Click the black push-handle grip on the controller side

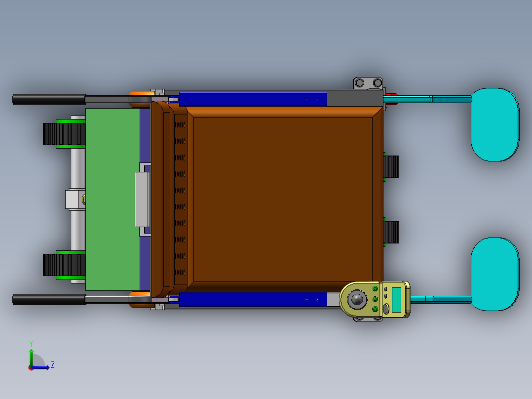(x=49, y=300)
